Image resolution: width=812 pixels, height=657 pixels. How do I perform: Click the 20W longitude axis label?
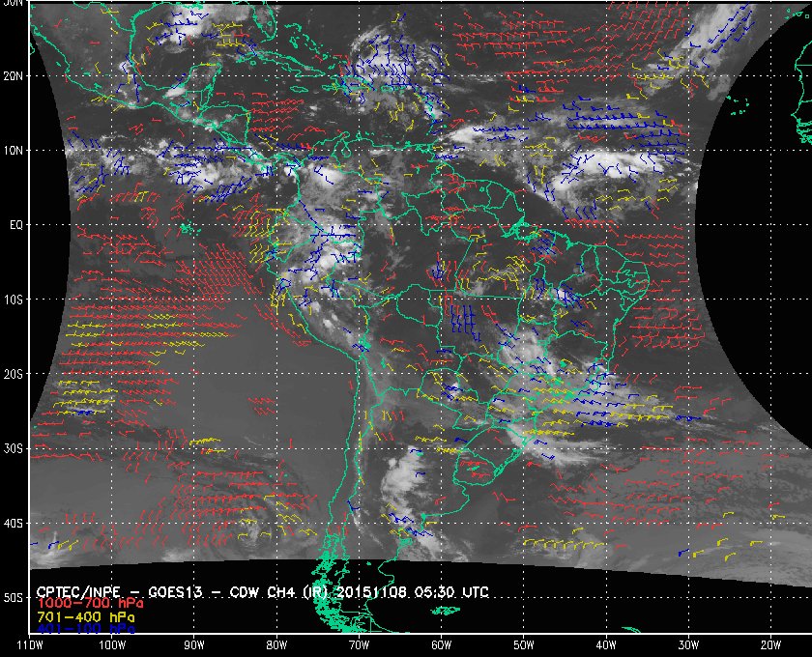point(769,644)
